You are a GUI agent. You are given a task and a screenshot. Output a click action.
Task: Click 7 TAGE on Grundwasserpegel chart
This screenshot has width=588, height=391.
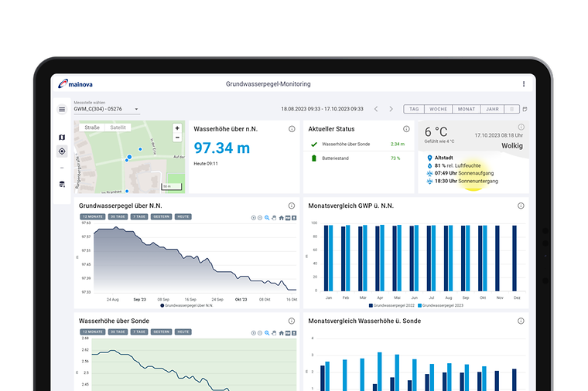pos(139,217)
